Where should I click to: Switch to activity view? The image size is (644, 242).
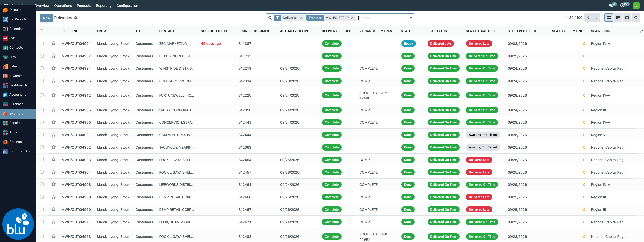[636, 18]
